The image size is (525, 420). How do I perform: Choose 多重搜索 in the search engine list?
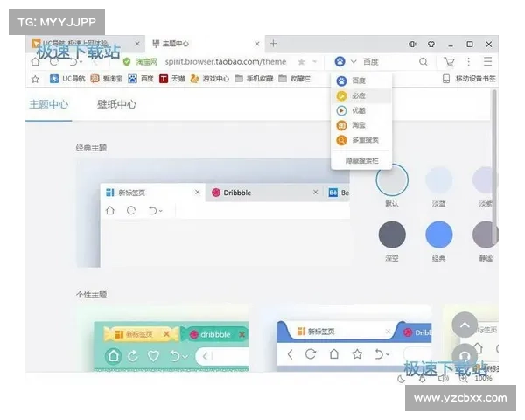[x=361, y=140]
